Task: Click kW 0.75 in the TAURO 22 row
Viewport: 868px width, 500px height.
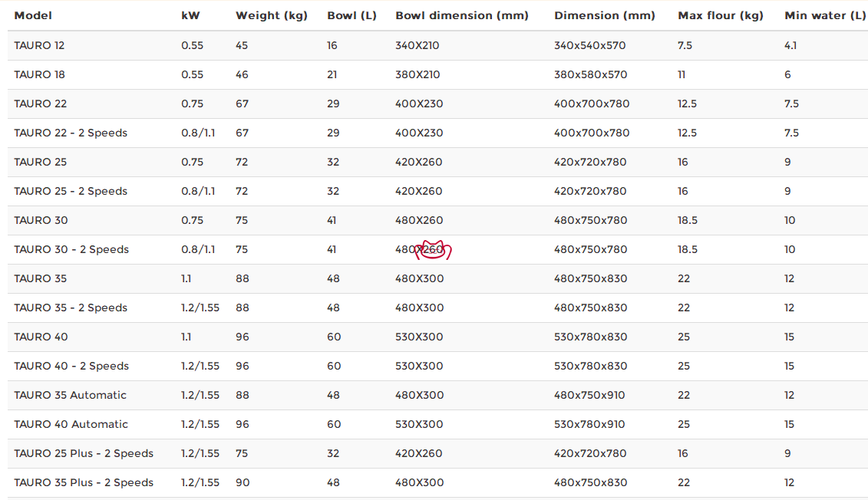Action: (x=192, y=104)
